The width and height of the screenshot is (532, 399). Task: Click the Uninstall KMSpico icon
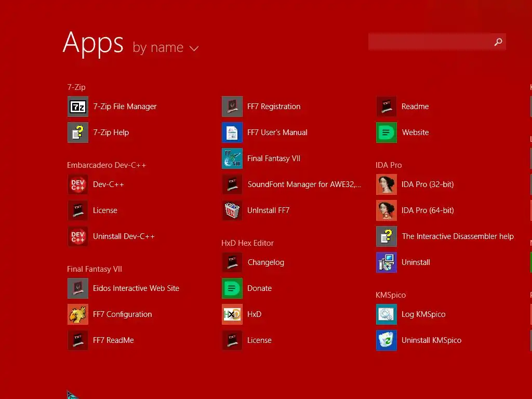pyautogui.click(x=387, y=340)
